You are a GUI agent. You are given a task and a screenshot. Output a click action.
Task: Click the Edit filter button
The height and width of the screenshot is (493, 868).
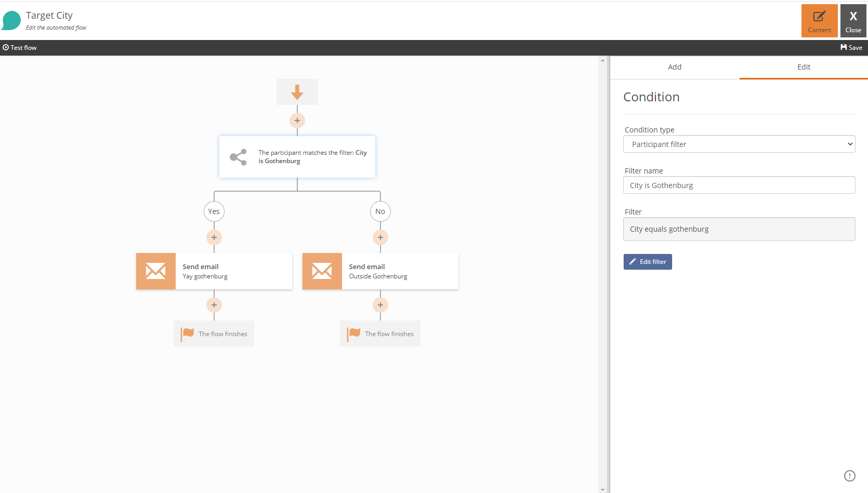pyautogui.click(x=647, y=261)
